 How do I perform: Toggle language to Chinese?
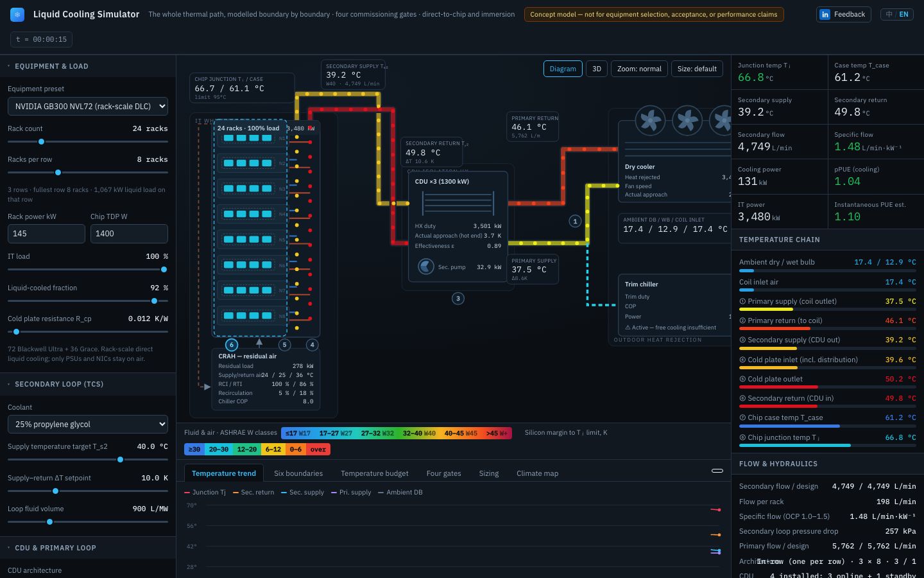pyautogui.click(x=889, y=14)
